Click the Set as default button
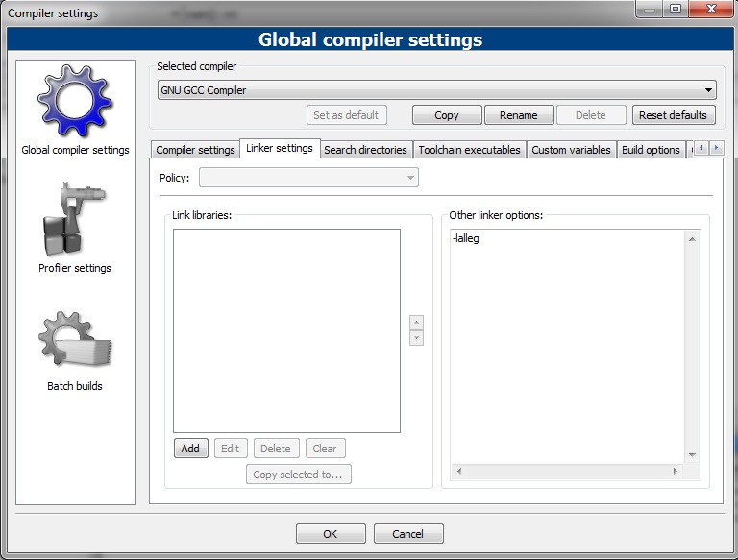This screenshot has height=560, width=738. click(346, 115)
